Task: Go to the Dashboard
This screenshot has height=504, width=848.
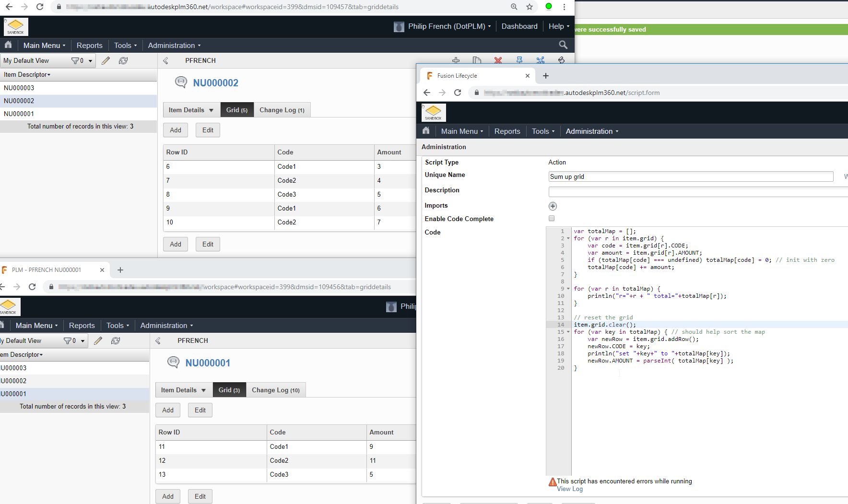Action: [519, 26]
